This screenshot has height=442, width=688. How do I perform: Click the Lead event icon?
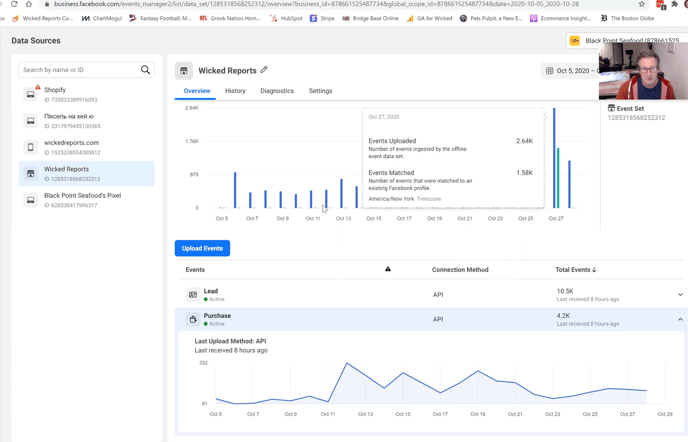tap(193, 295)
